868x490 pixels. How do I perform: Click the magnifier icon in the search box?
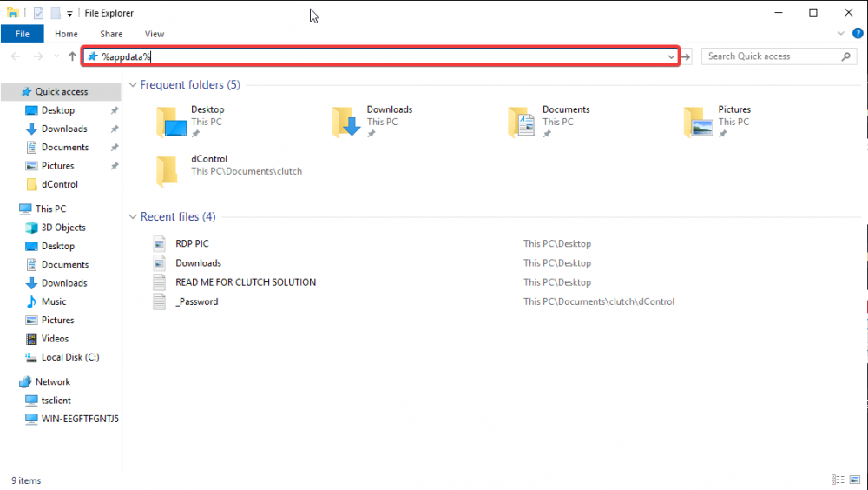click(846, 56)
